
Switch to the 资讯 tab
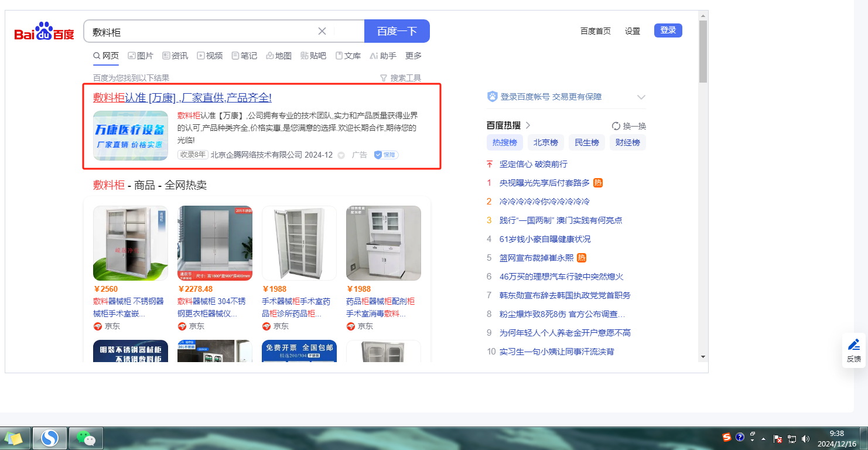pos(175,56)
